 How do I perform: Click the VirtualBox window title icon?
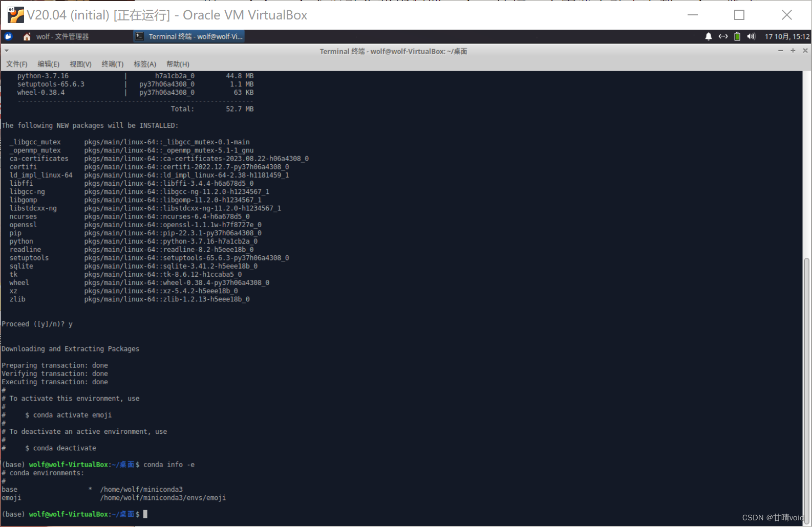(x=15, y=15)
